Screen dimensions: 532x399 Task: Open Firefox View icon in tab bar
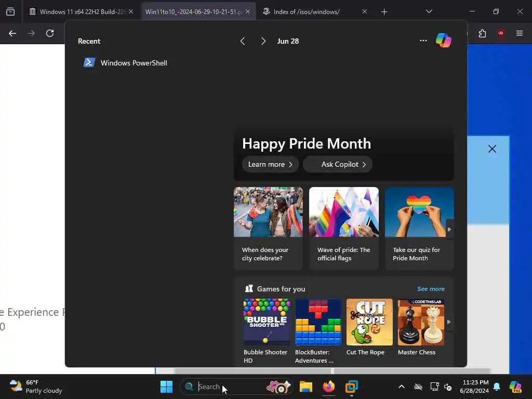10,11
